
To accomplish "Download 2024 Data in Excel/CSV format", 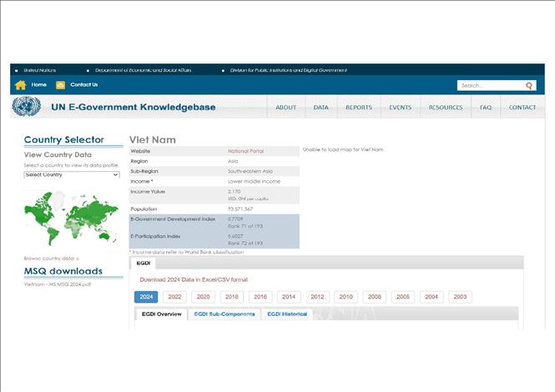I will point(193,279).
